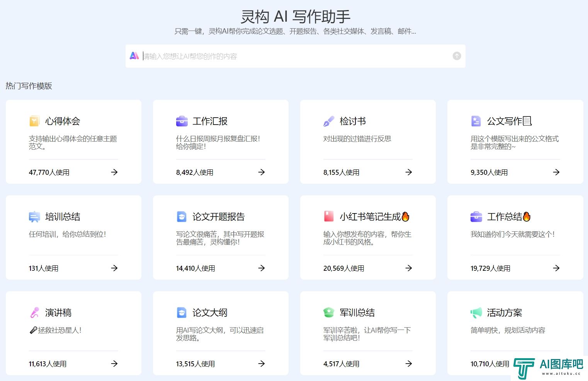This screenshot has width=588, height=381.
Task: Click the 工作汇报 briefcase icon
Action: 182,121
